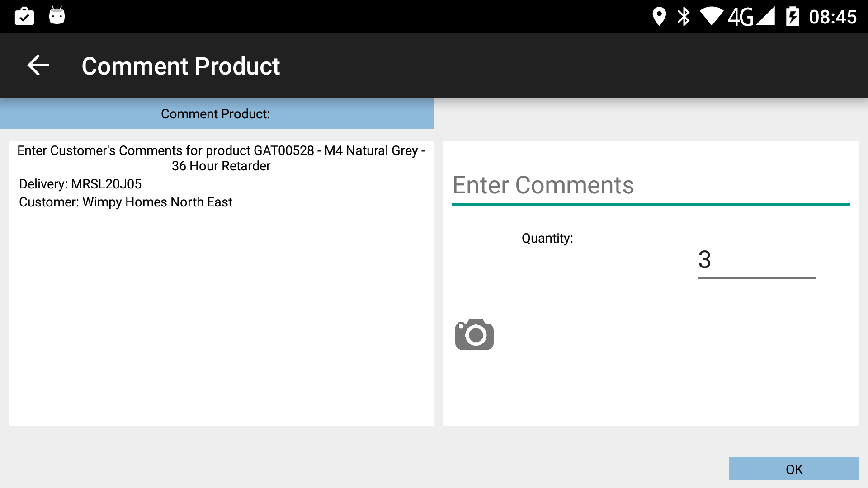Tap the Bluetooth status icon
868x488 pixels.
tap(684, 17)
